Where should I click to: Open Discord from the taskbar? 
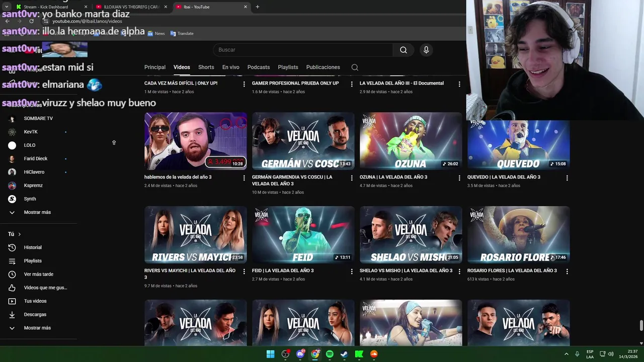click(300, 354)
